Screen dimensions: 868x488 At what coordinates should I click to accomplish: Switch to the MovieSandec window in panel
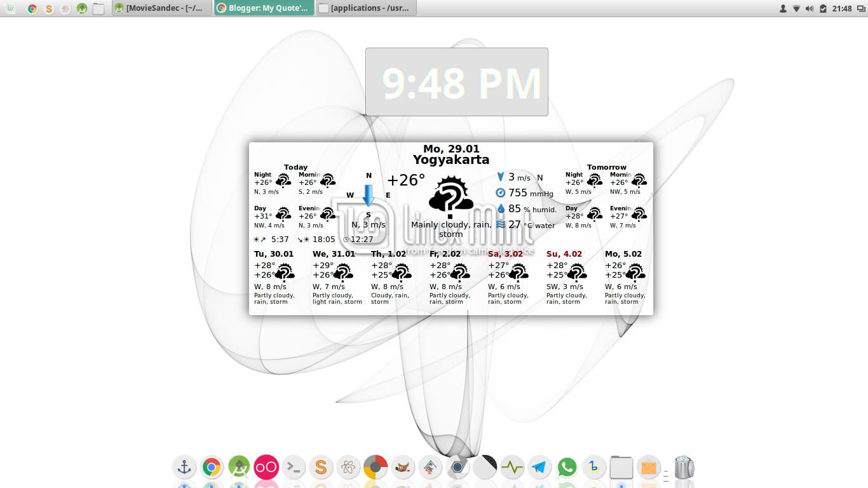pos(162,8)
